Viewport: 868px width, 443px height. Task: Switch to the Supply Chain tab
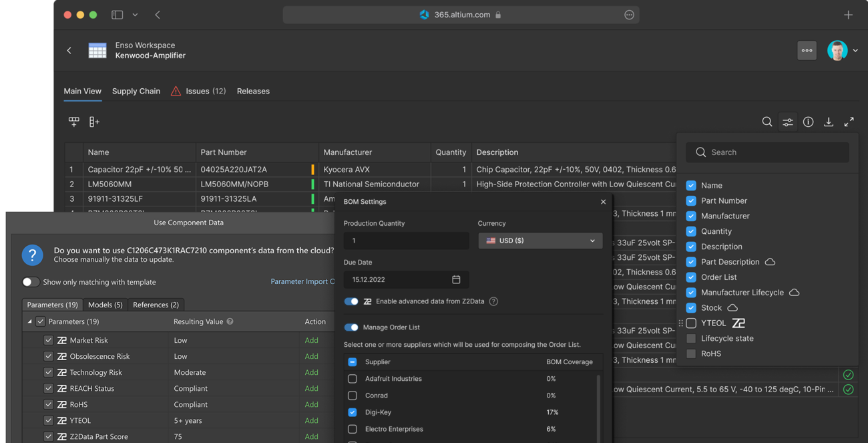tap(136, 91)
